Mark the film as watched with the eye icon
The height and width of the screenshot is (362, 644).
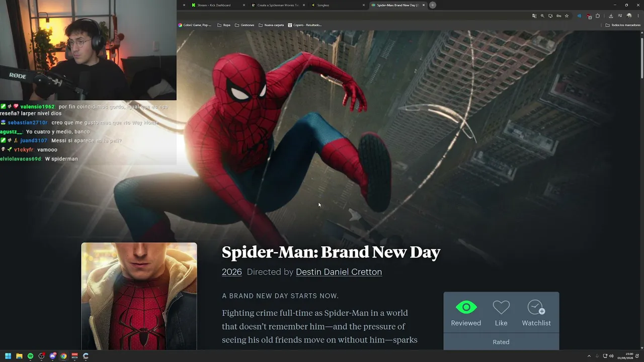466,307
